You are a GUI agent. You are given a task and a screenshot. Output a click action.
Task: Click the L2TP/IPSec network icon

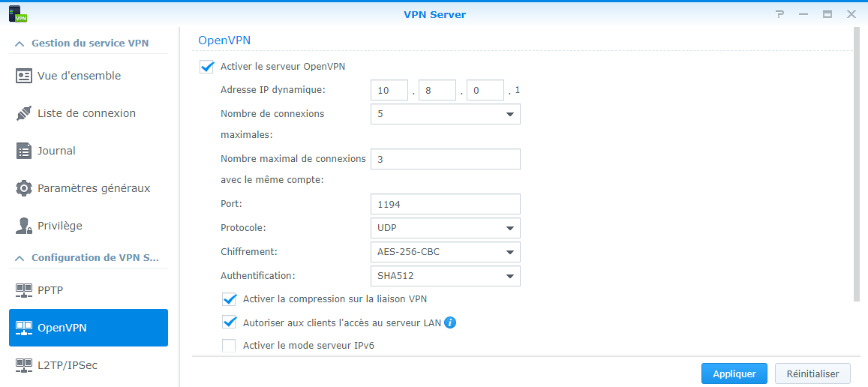pos(24,364)
